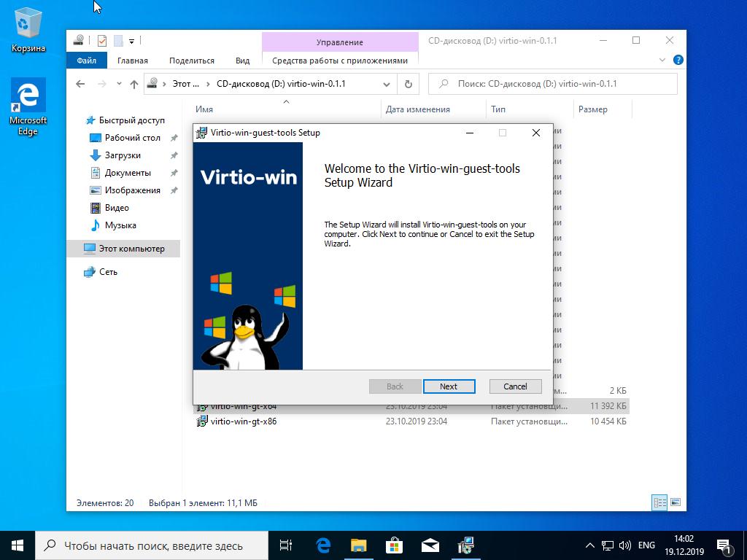Open the Mail app from the taskbar

[430, 545]
